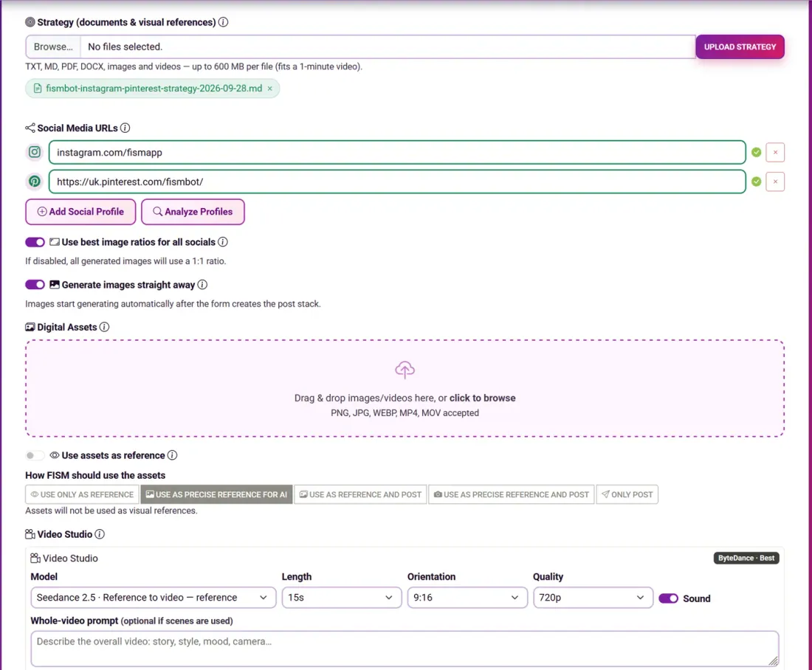The height and width of the screenshot is (670, 812).
Task: Open info for Generate images straight away
Action: (x=202, y=285)
